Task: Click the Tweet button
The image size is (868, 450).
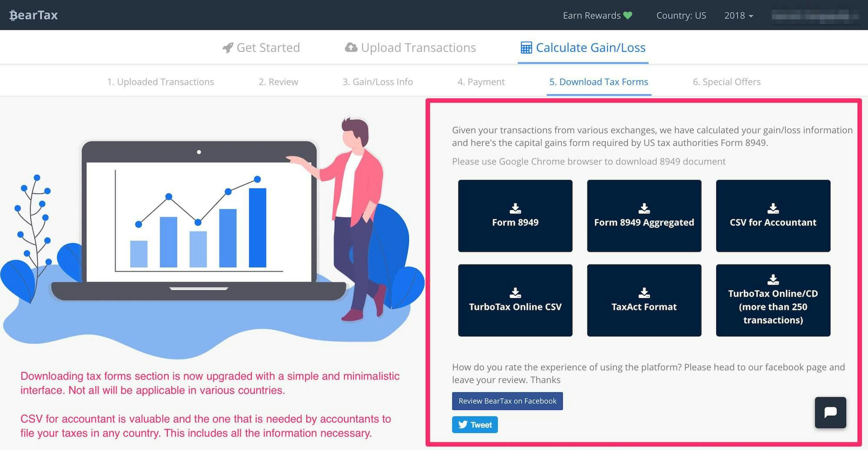Action: [x=475, y=425]
